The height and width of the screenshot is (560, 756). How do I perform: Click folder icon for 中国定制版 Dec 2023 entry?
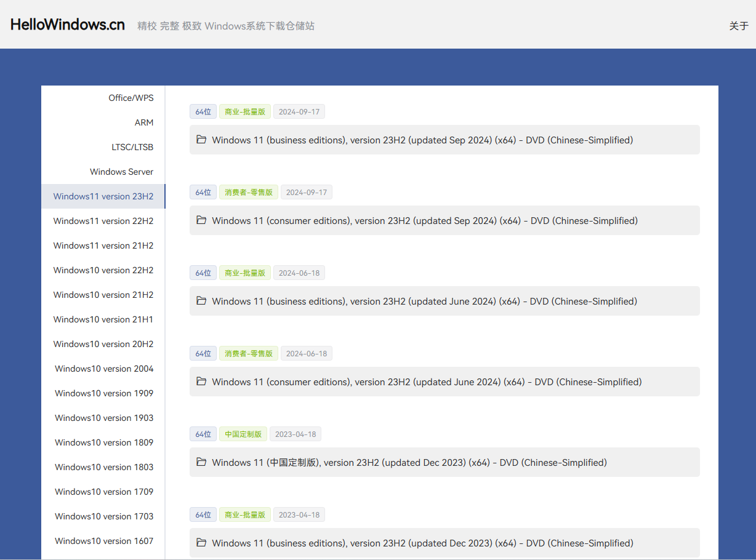click(x=201, y=462)
